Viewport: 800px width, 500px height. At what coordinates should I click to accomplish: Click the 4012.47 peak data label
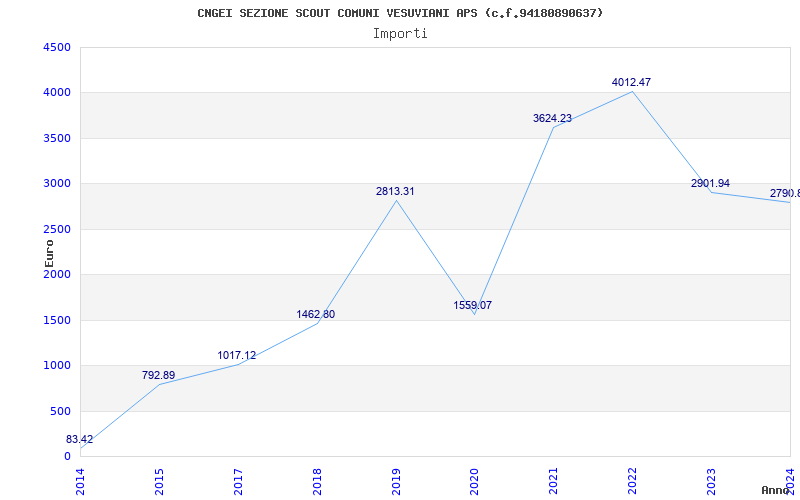tap(632, 82)
